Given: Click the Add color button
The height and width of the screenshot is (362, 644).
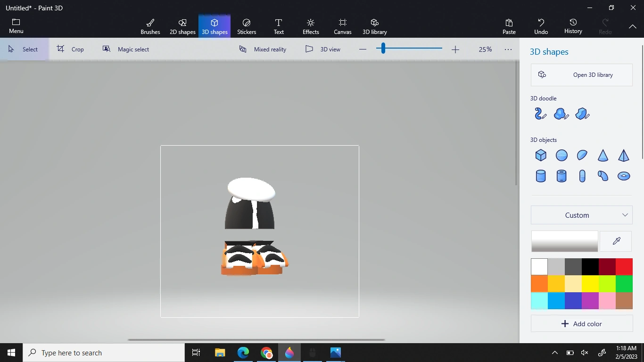Looking at the screenshot, I should point(581,324).
